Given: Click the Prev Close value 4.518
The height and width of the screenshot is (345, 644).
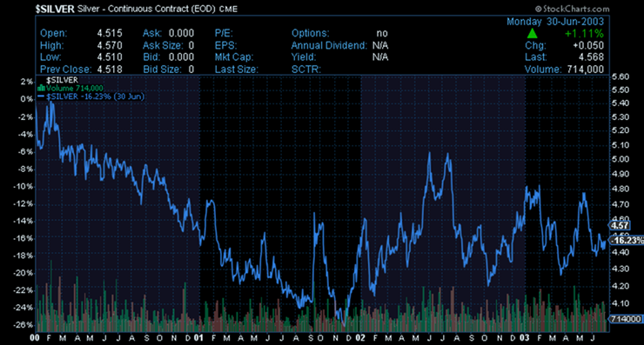Looking at the screenshot, I should click(x=110, y=70).
